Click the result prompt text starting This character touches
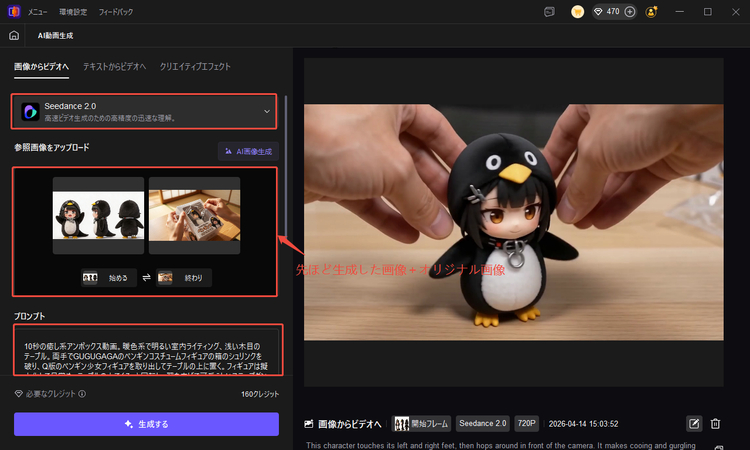The height and width of the screenshot is (450, 750). click(x=501, y=445)
